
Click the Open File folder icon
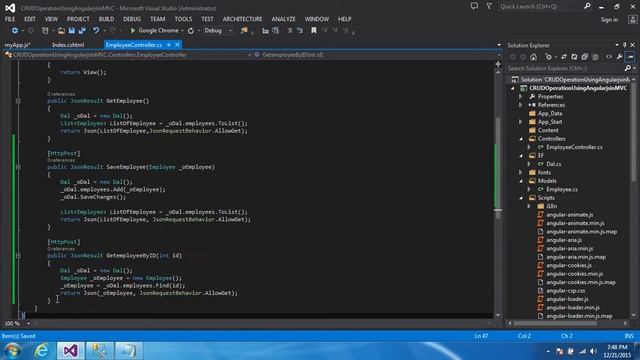tap(61, 31)
